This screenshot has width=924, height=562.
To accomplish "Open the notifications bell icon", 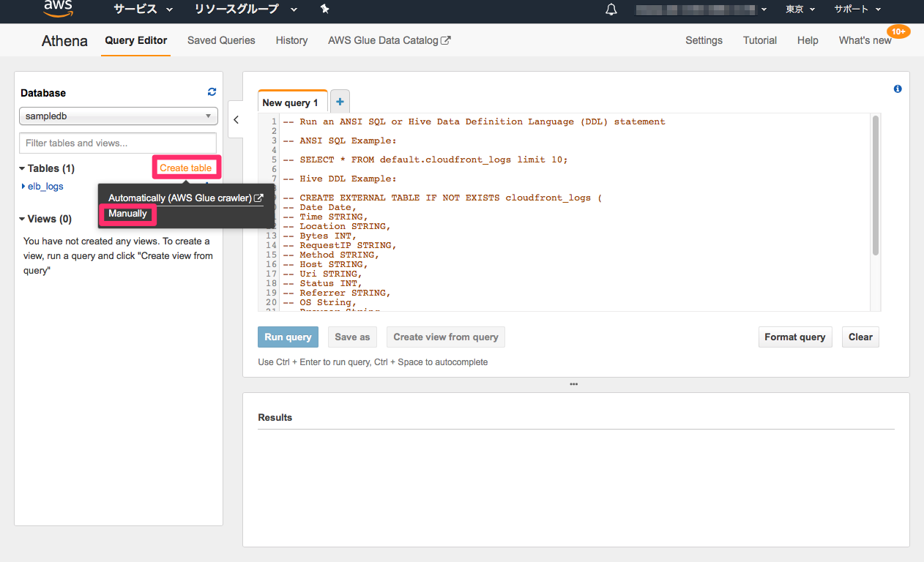I will (x=611, y=10).
